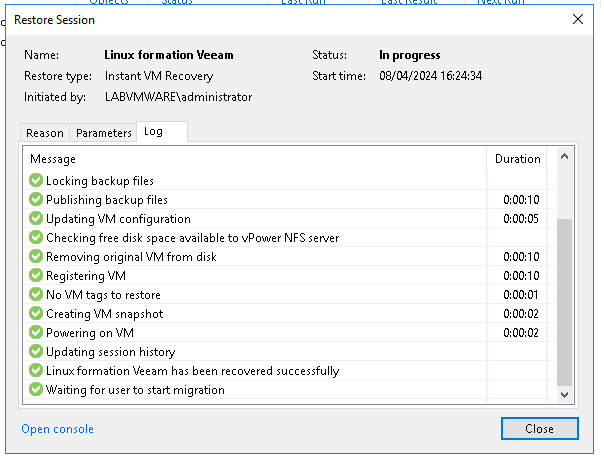Image resolution: width=604 pixels, height=461 pixels.
Task: Click success icon beside No VM tags to restore
Action: [36, 294]
